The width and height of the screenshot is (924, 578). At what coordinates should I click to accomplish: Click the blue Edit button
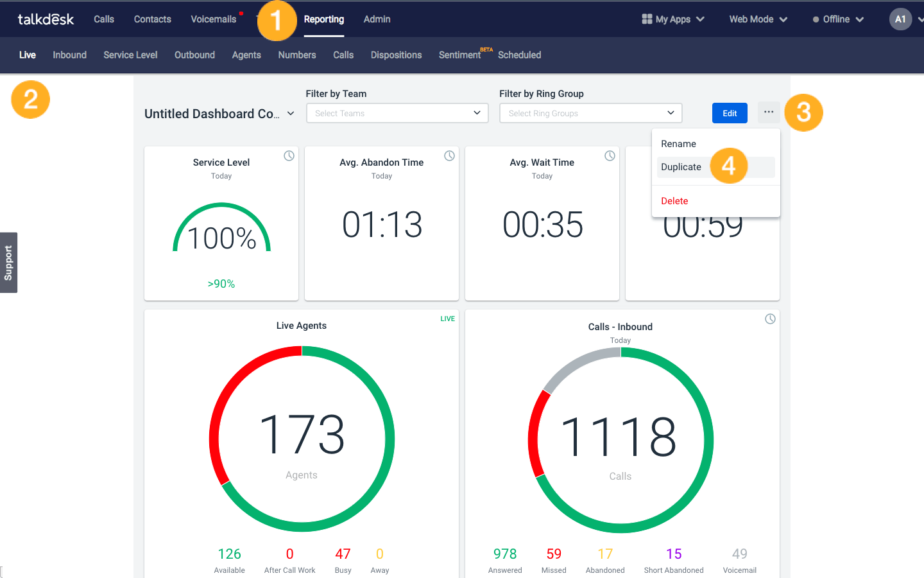730,113
